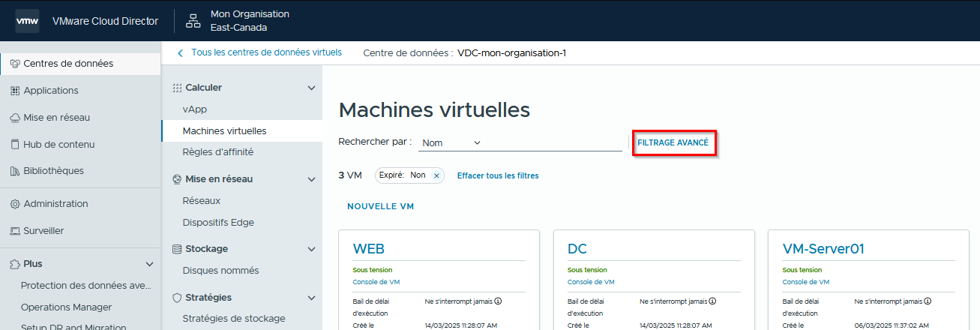
Task: Open Centres de données in the sidebar
Action: pos(80,64)
